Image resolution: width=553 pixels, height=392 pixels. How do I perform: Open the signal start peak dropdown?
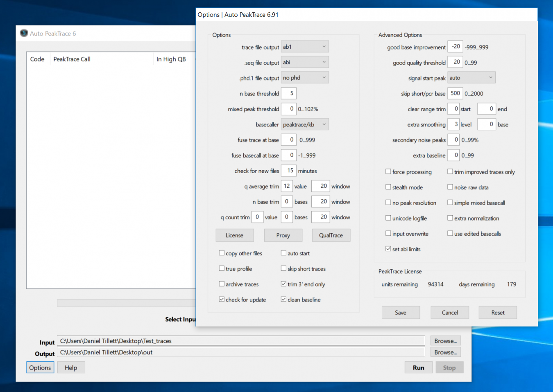(x=471, y=78)
